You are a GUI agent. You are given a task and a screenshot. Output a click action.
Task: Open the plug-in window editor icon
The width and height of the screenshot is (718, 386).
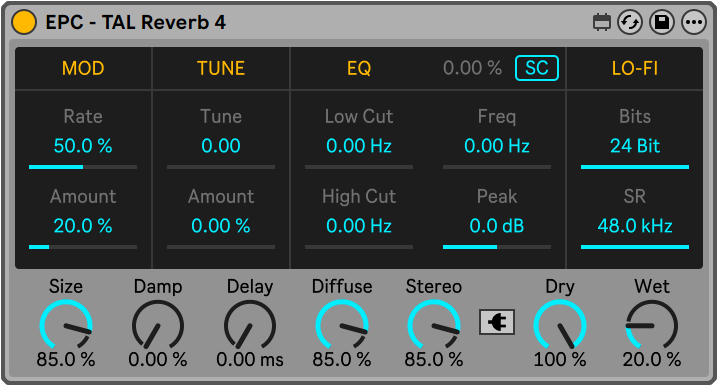[602, 22]
